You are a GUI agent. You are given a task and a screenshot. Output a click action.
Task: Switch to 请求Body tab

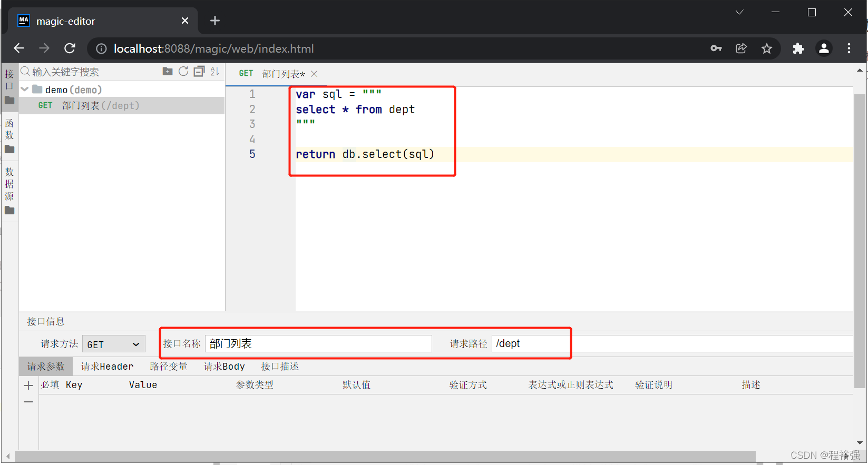225,366
